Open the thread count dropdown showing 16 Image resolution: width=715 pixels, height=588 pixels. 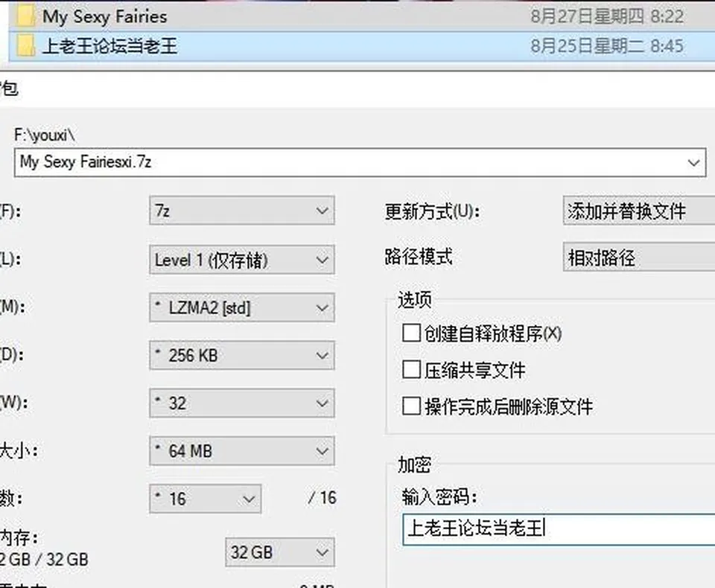206,499
